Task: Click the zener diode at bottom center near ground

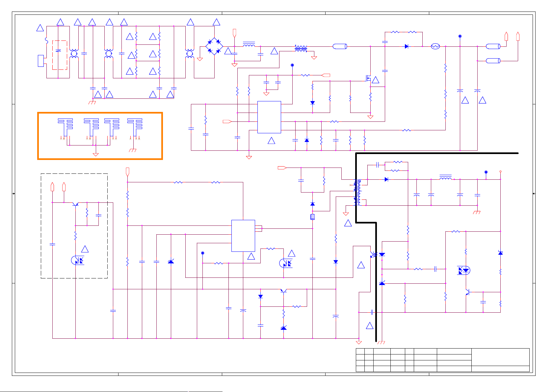Action: [283, 328]
